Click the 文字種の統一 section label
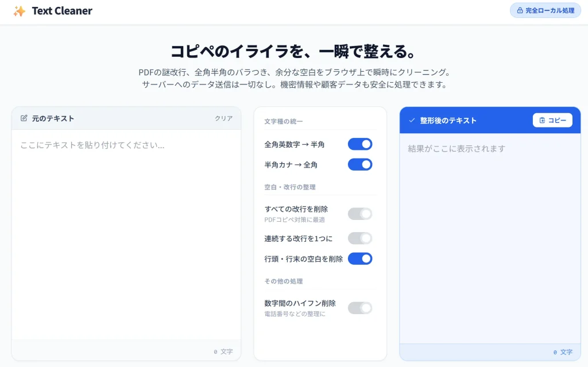588x367 pixels. [284, 122]
